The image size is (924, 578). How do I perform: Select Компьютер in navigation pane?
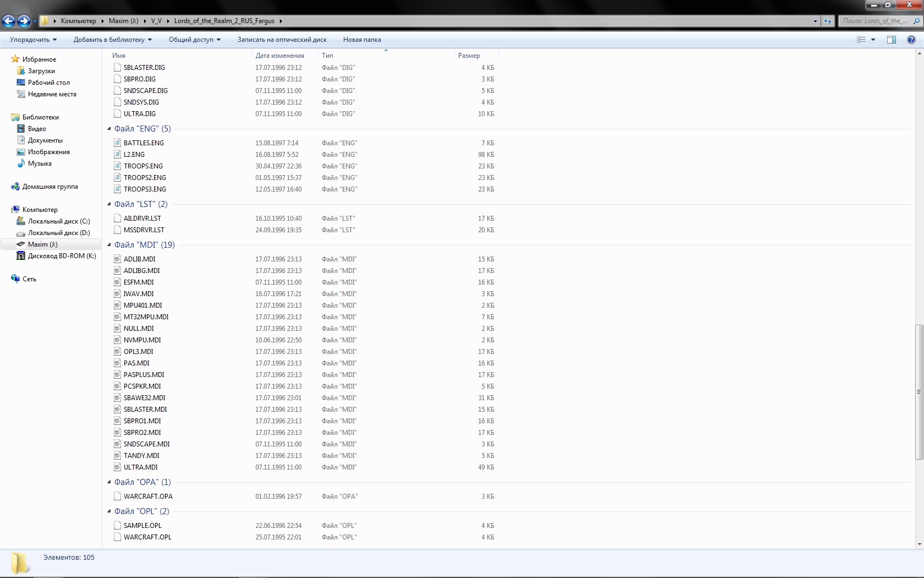[x=40, y=210]
